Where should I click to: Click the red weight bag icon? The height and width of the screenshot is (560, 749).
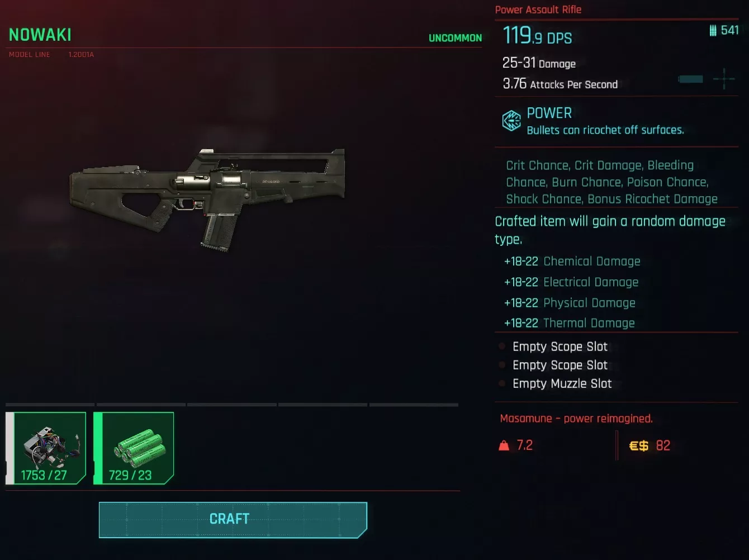504,445
